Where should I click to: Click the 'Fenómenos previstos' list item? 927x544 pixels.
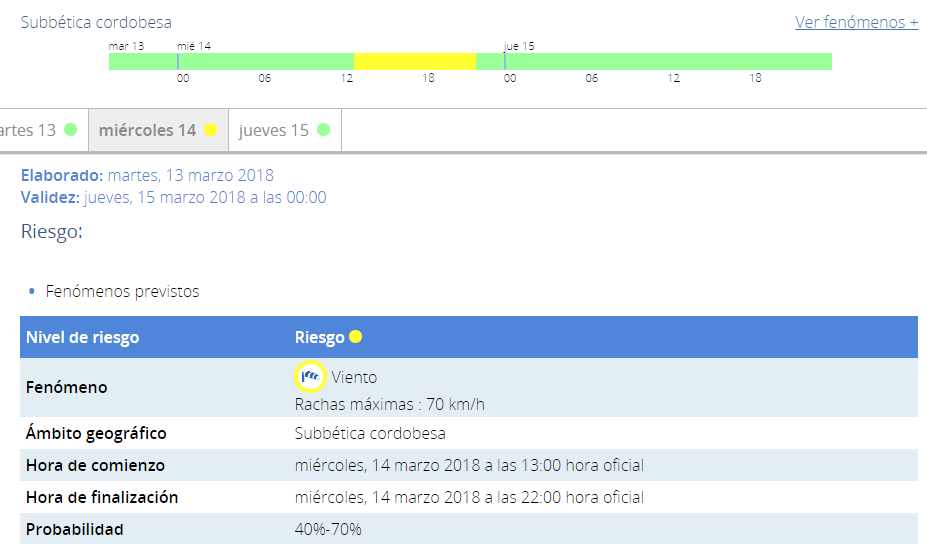coord(122,292)
